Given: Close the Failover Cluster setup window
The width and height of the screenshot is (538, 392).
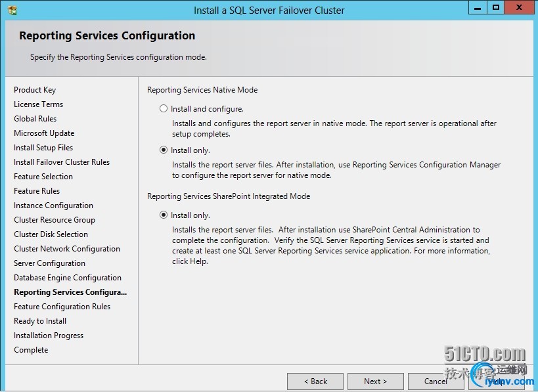Looking at the screenshot, I should click(519, 7).
